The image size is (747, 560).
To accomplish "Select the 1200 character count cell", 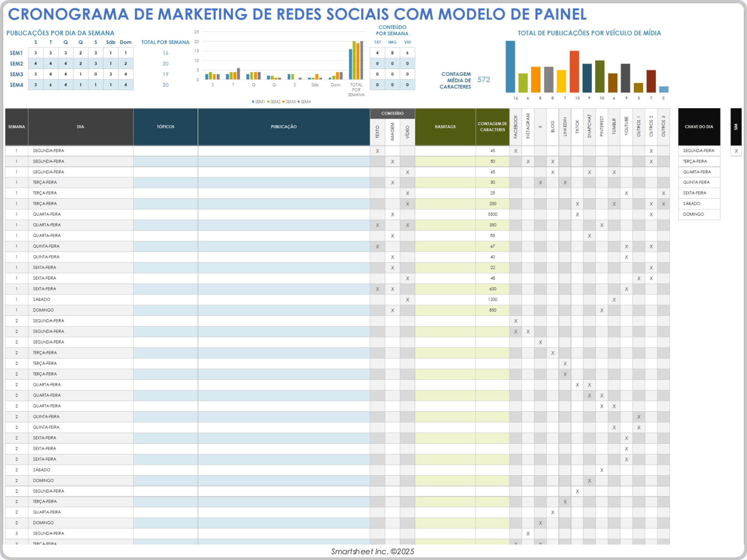I will click(493, 299).
